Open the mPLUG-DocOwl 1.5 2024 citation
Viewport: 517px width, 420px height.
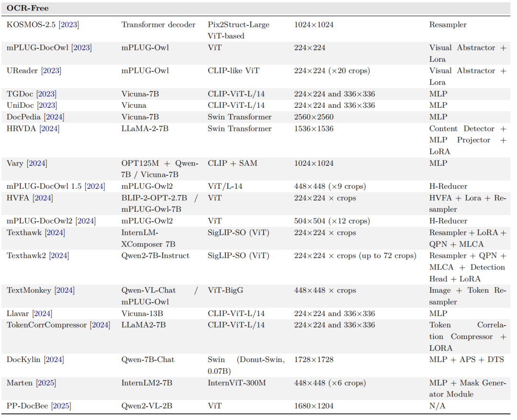(95, 186)
